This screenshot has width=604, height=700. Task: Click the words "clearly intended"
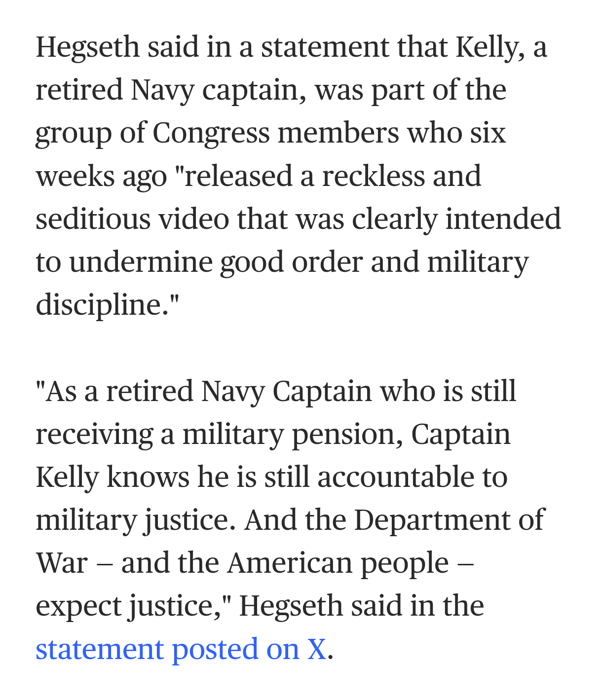(x=456, y=219)
